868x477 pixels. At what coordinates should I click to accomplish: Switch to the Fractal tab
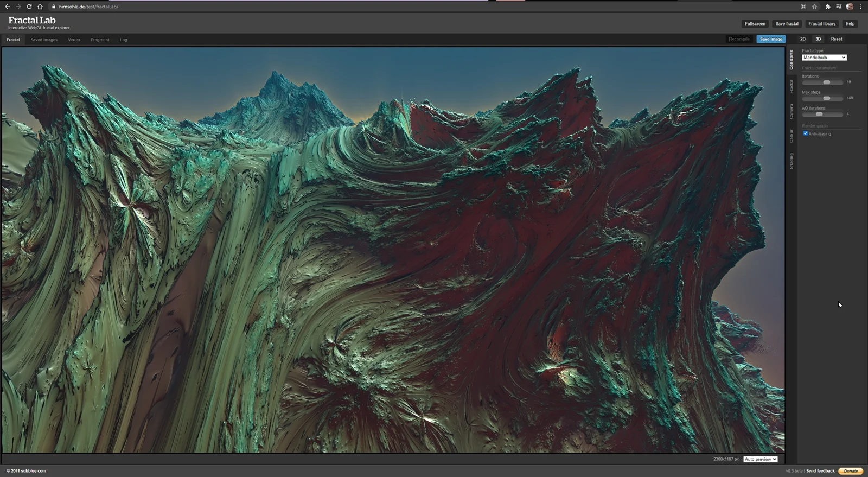click(13, 40)
